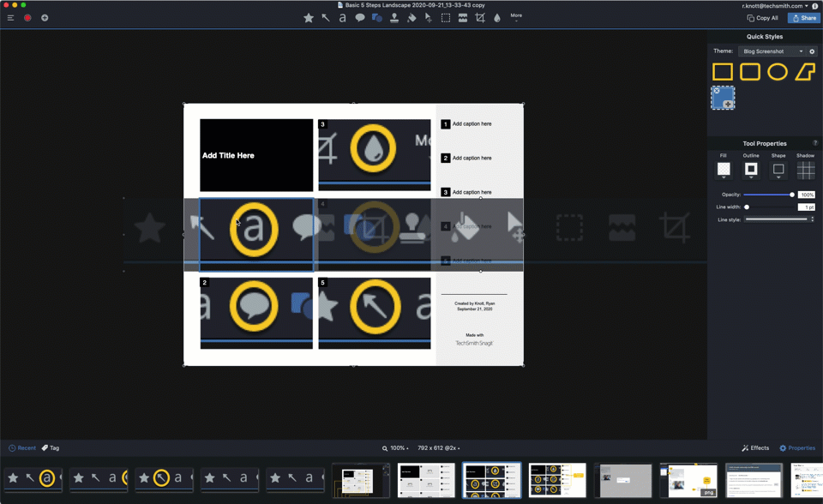The image size is (823, 504).
Task: Open the selected 5 Steps template thumbnail
Action: pos(492,480)
